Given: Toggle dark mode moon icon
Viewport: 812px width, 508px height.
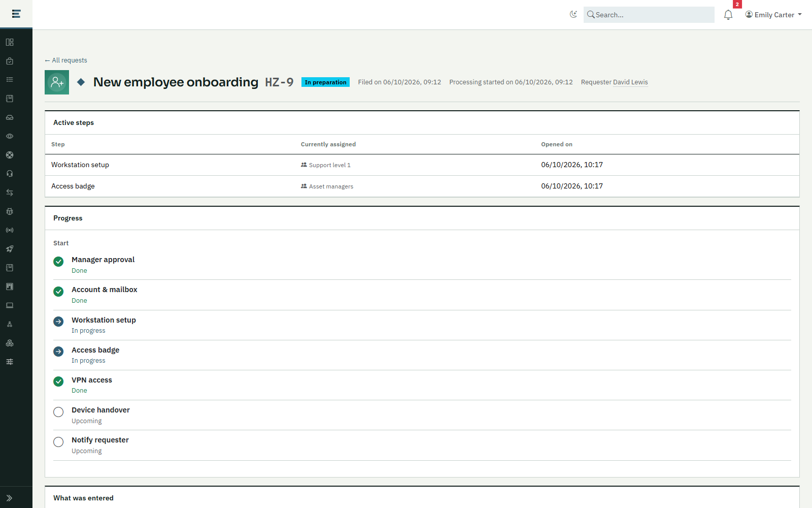Looking at the screenshot, I should [573, 14].
